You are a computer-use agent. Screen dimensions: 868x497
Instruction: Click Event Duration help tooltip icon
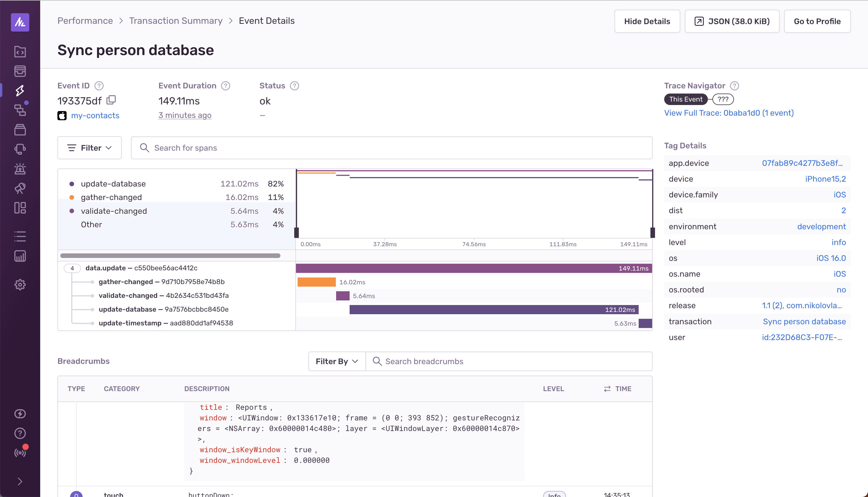pos(225,86)
